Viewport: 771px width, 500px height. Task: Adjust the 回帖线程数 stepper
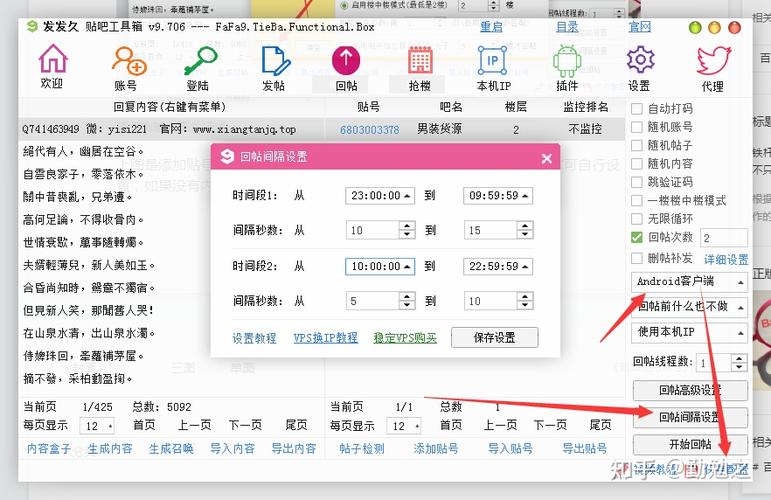pyautogui.click(x=739, y=363)
